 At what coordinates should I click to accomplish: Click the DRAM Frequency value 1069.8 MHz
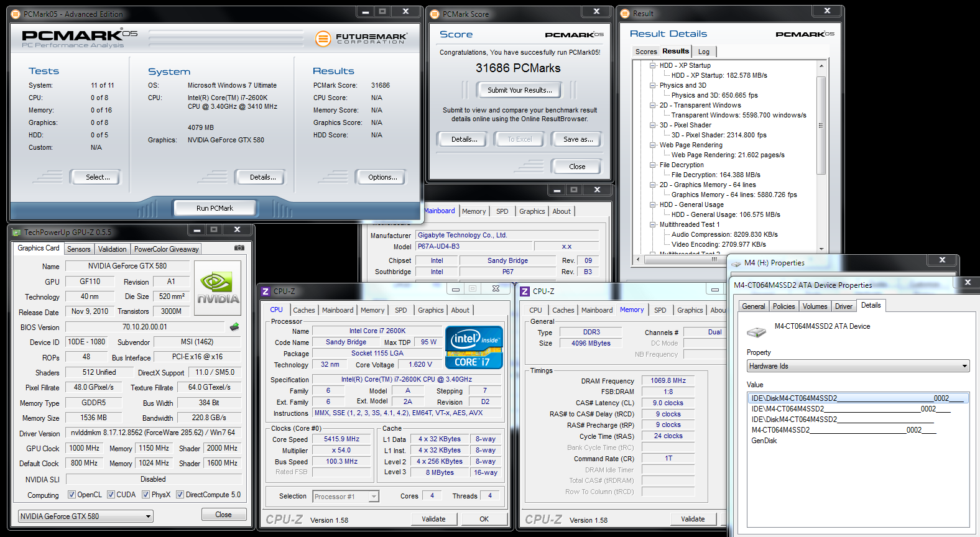point(668,380)
